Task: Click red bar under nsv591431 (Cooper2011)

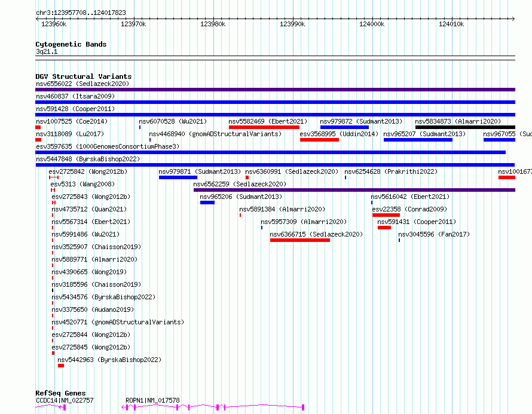Action: pyautogui.click(x=384, y=228)
